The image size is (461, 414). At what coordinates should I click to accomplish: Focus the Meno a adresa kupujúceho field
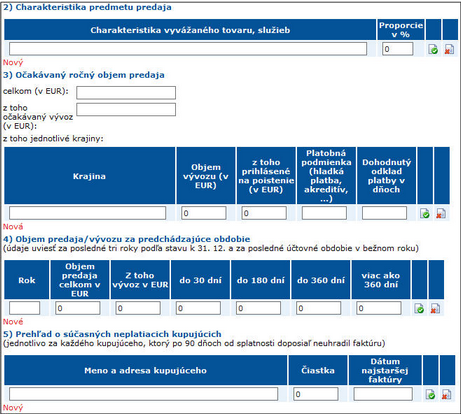click(x=143, y=394)
